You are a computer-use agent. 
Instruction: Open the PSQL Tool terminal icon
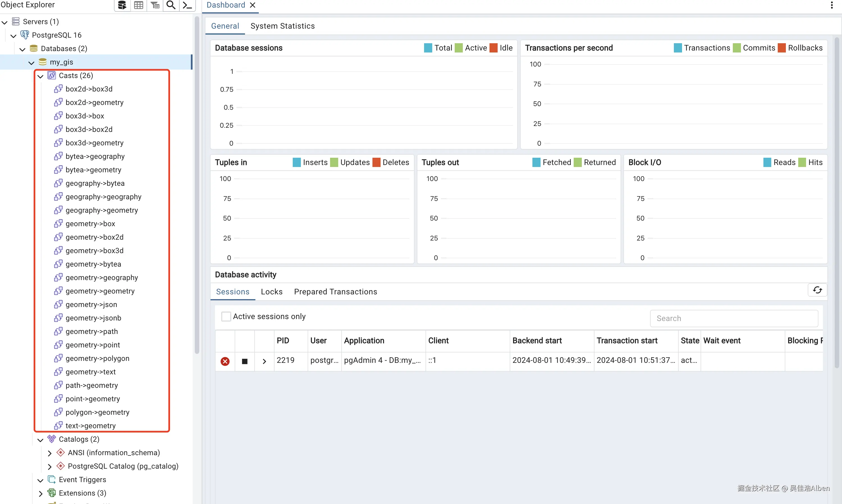(187, 5)
